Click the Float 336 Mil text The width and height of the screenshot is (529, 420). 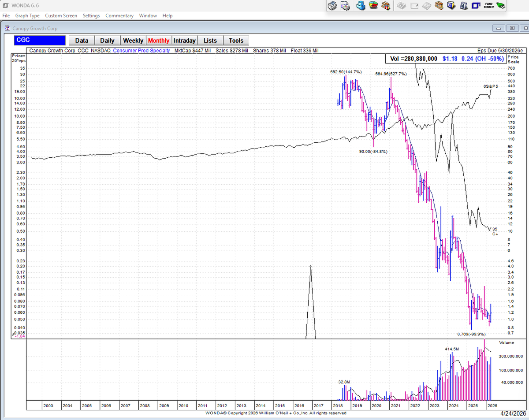(305, 51)
